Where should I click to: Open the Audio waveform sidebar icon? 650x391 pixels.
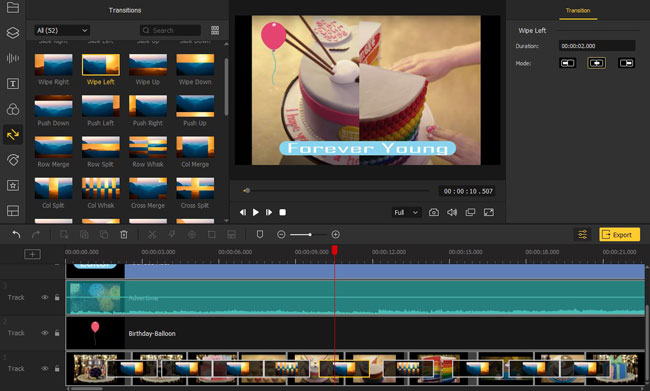click(x=13, y=58)
